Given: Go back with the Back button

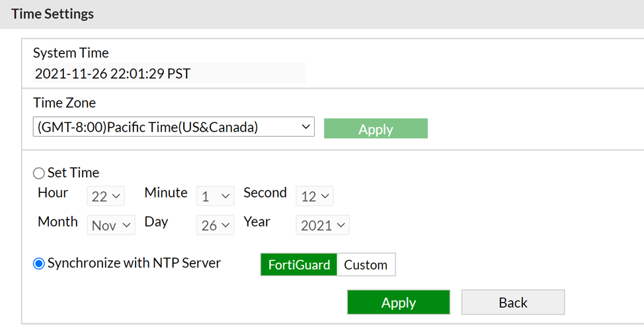Looking at the screenshot, I should tap(512, 303).
